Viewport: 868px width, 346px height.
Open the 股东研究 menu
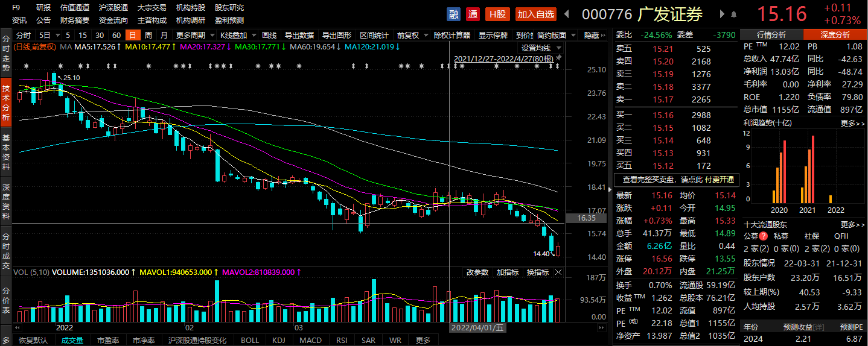click(x=229, y=8)
